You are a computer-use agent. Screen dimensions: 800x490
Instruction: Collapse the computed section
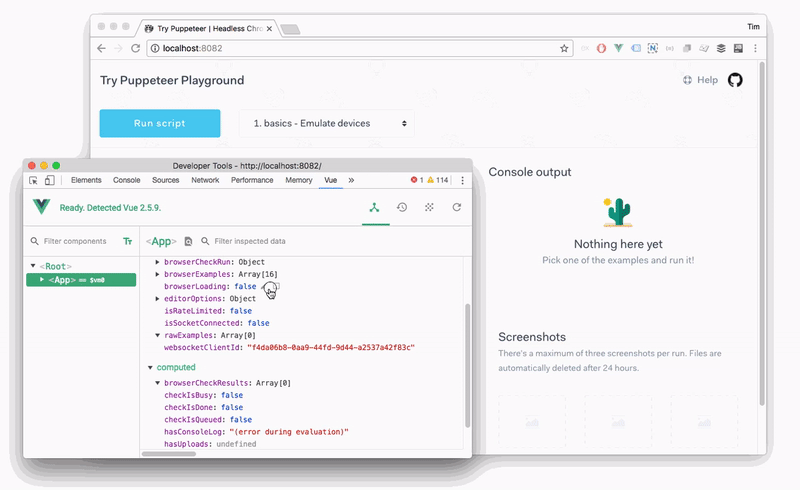click(151, 368)
